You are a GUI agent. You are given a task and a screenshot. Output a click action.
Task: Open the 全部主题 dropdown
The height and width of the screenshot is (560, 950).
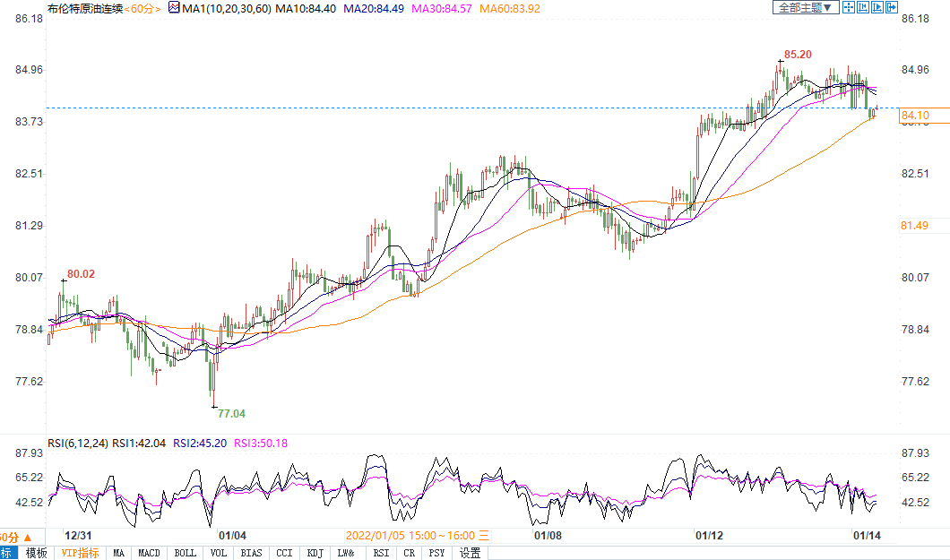tap(806, 7)
